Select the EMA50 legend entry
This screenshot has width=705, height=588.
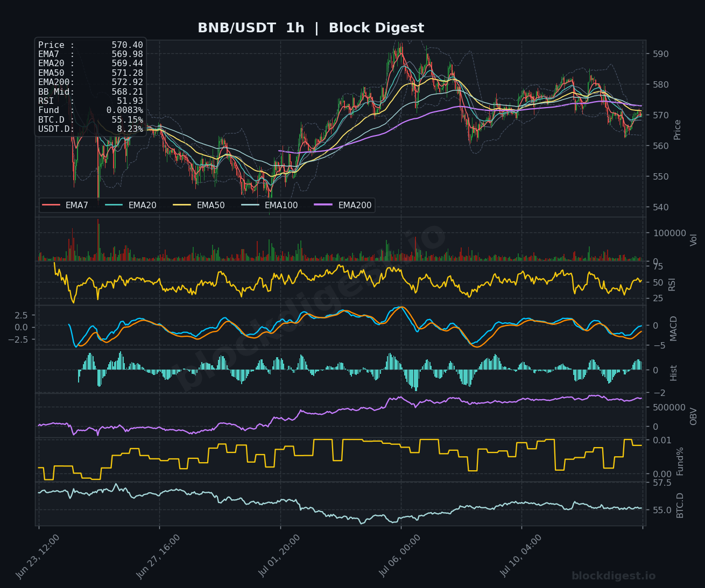[199, 205]
